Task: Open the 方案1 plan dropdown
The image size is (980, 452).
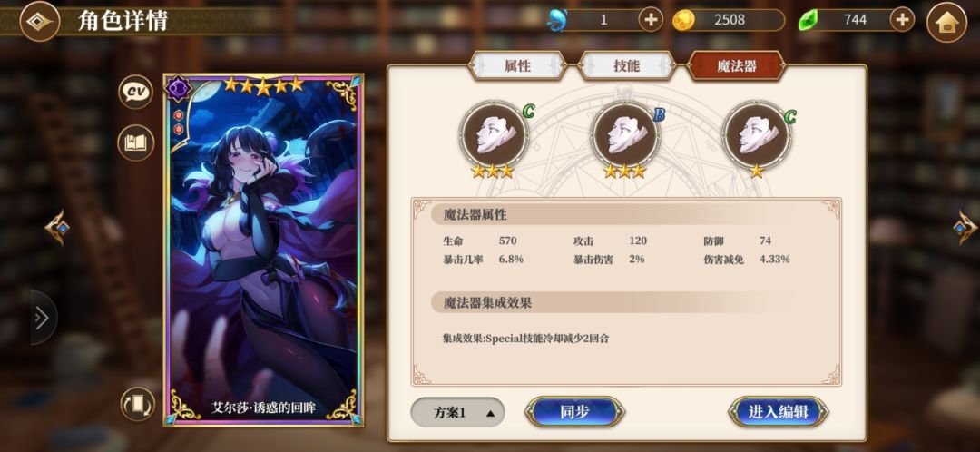Action: [457, 413]
